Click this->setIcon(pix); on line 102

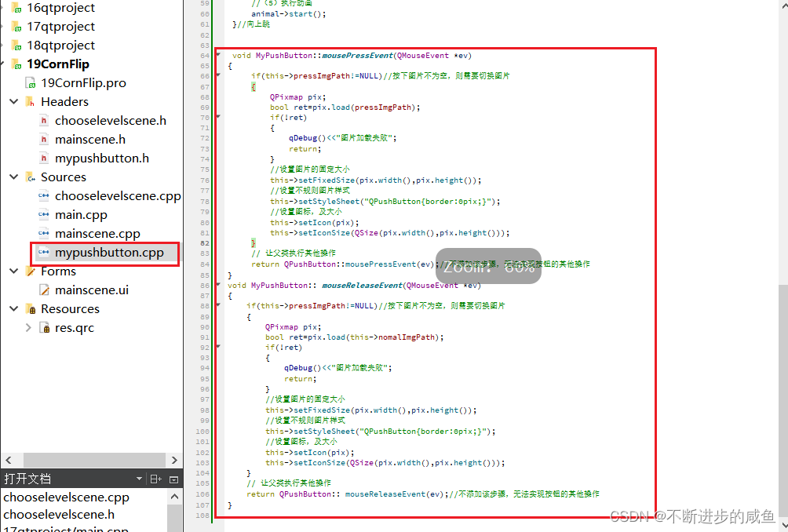(x=309, y=453)
